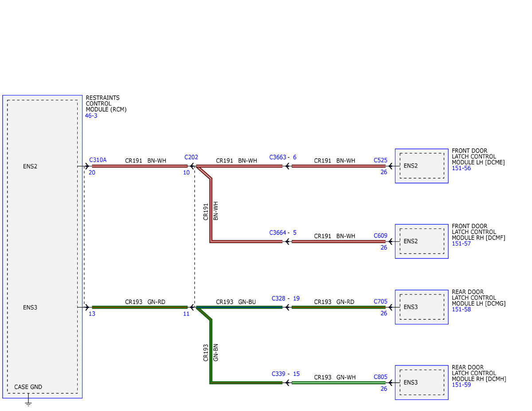Click the CR193 GN-WH wire label

point(335,377)
